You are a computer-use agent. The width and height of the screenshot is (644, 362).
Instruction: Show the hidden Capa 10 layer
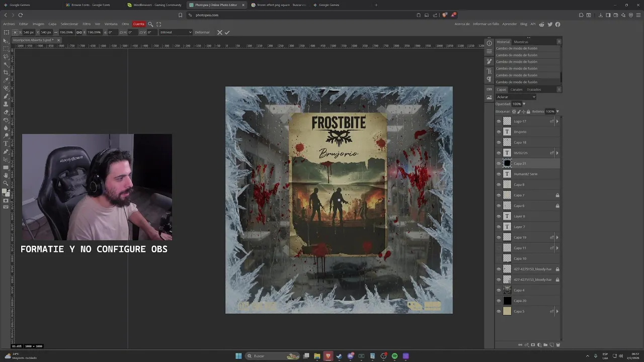point(499,258)
